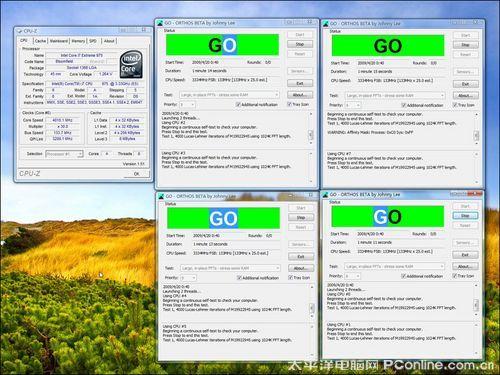500x375 pixels.
Task: Toggle Additional notification in Orthos CPU #2 window
Action: [x=257, y=104]
